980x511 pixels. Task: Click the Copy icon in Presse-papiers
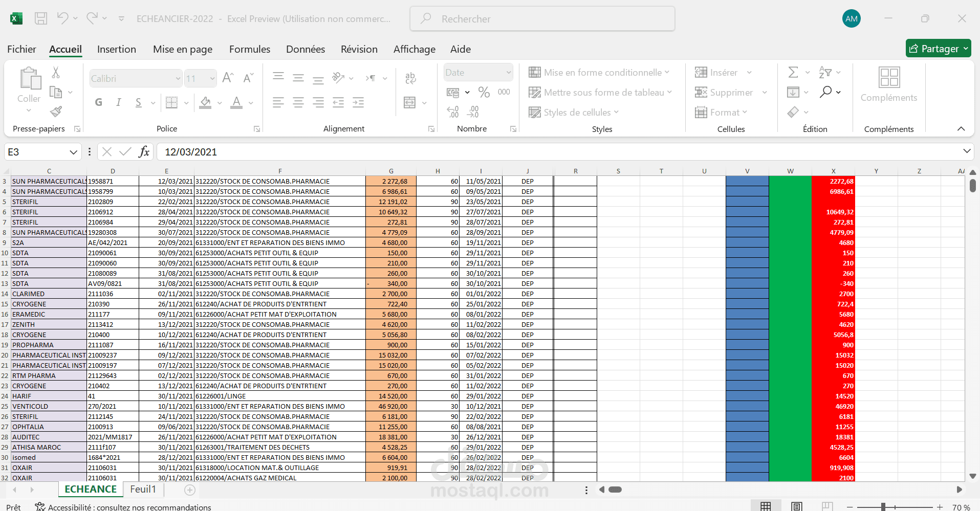click(56, 92)
